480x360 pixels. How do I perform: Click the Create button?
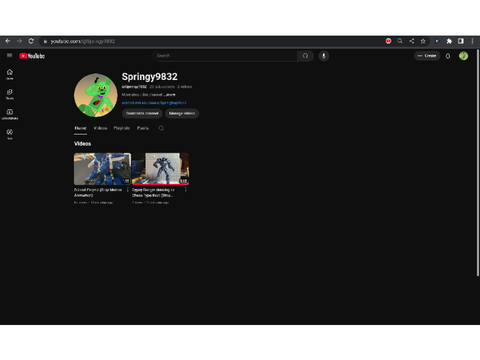[x=427, y=56]
